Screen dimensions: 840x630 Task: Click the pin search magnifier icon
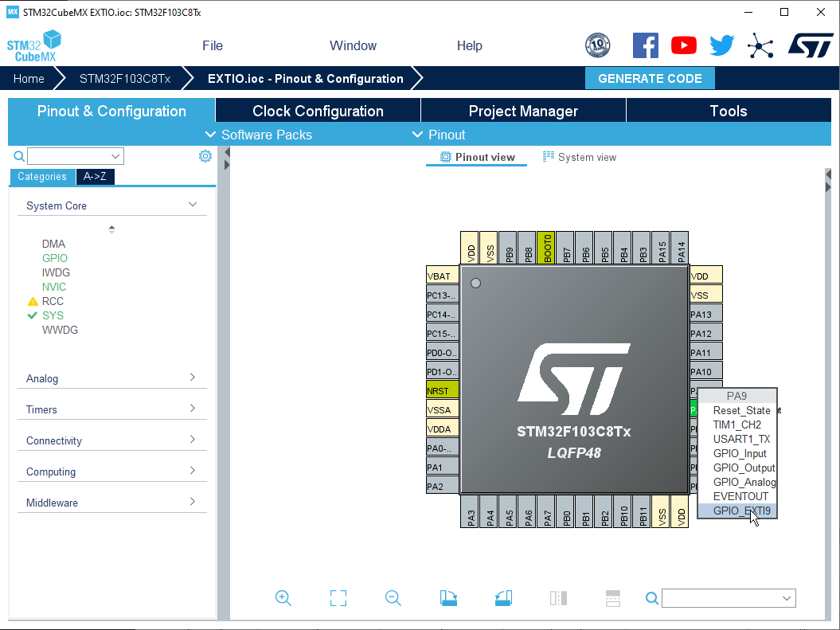[651, 598]
